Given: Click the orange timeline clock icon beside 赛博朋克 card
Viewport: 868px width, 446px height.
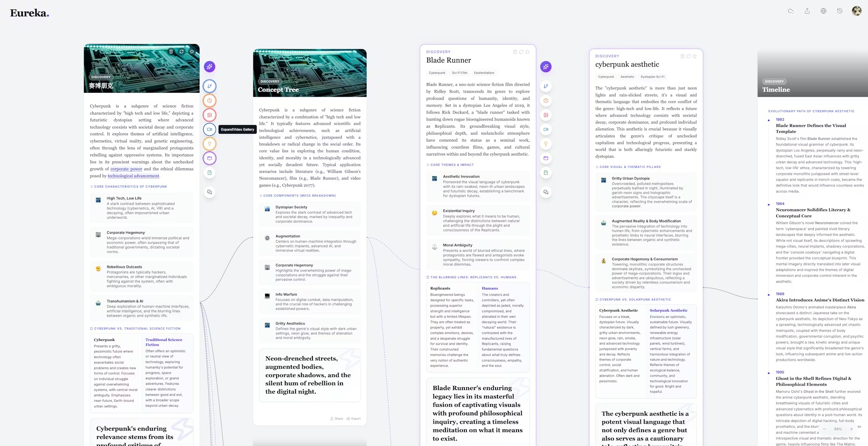Looking at the screenshot, I should [x=210, y=101].
